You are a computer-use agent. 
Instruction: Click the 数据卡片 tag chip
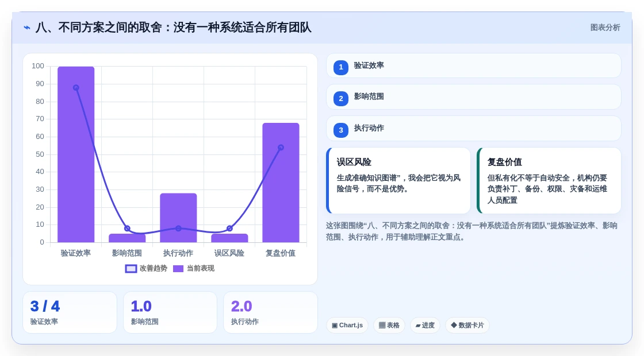tap(467, 325)
